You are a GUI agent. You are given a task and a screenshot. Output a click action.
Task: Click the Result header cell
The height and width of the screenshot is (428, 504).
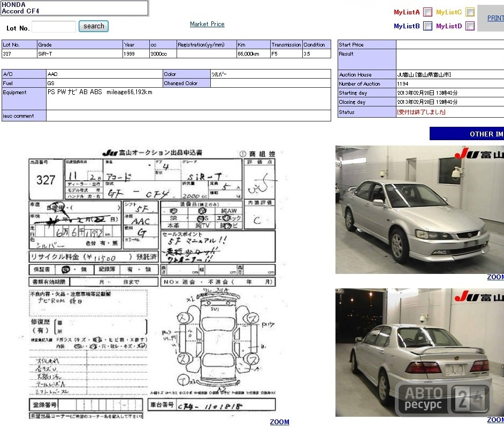[x=366, y=59]
